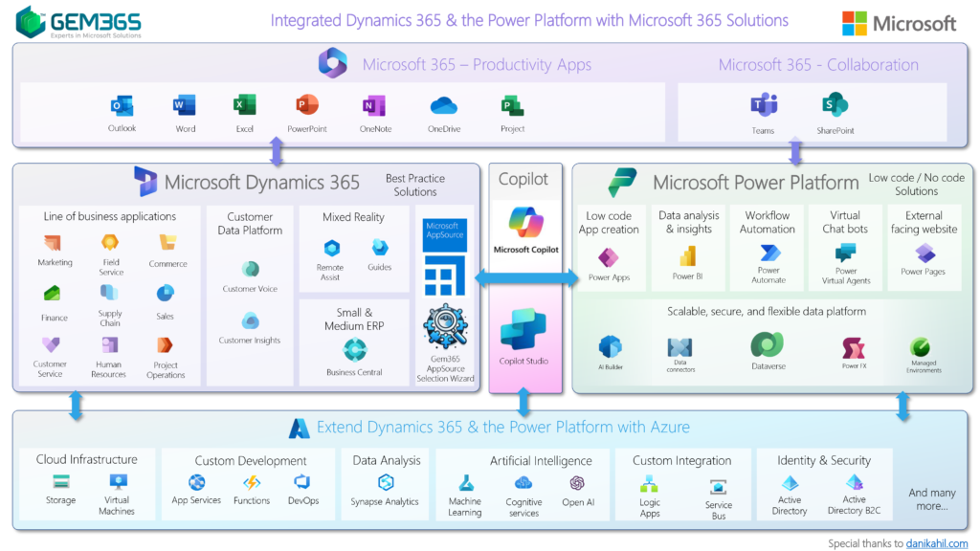
Task: Click the Dataverse icon
Action: [767, 344]
